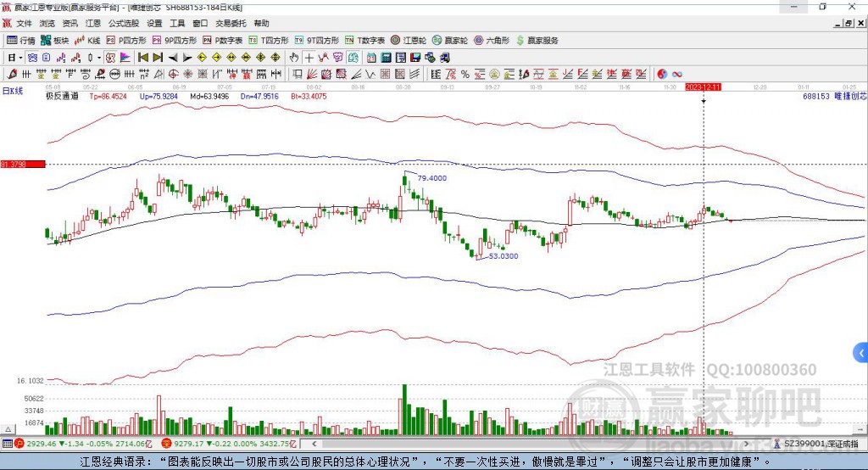Click the colored flag chart icon
This screenshot has height=470, width=868.
click(x=125, y=58)
